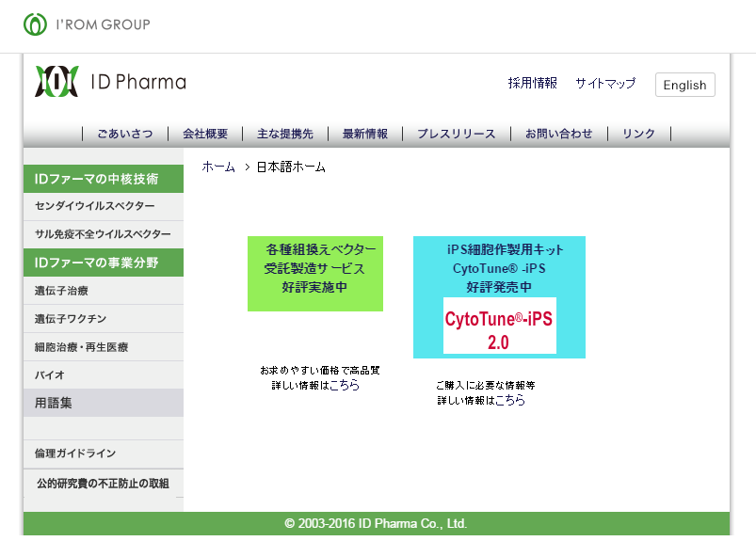Click the I'ROM GROUP green logo icon
The image size is (756, 557).
(35, 24)
